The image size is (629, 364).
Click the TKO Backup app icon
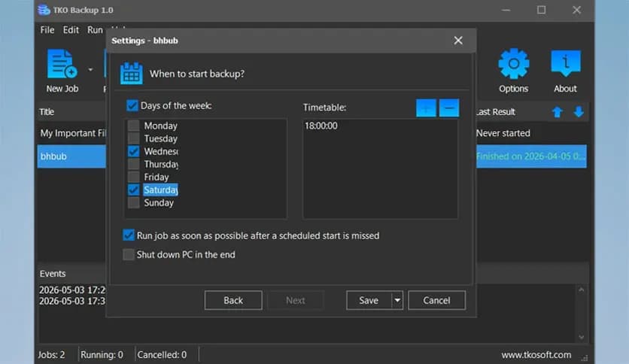44,10
